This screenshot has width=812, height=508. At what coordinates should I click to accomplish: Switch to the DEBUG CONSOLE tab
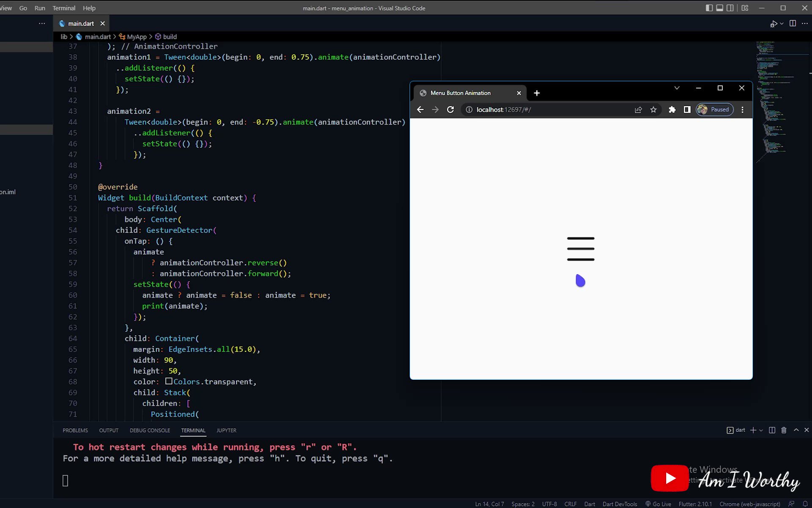pyautogui.click(x=149, y=430)
